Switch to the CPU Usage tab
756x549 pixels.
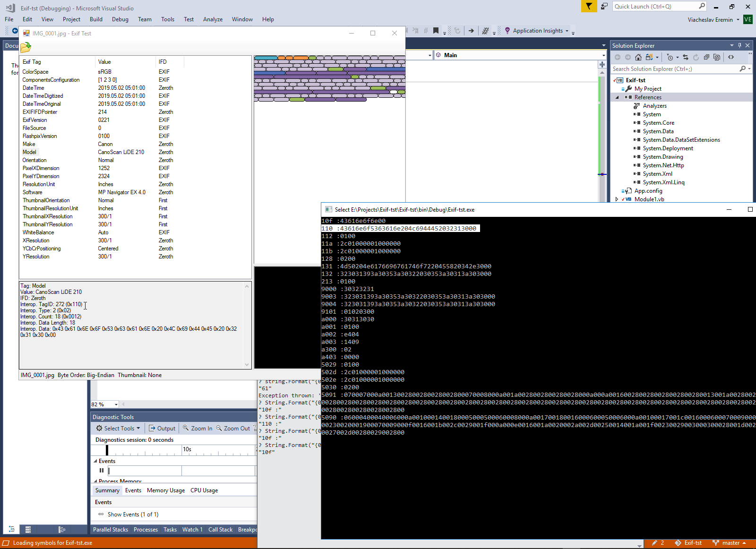pyautogui.click(x=204, y=490)
